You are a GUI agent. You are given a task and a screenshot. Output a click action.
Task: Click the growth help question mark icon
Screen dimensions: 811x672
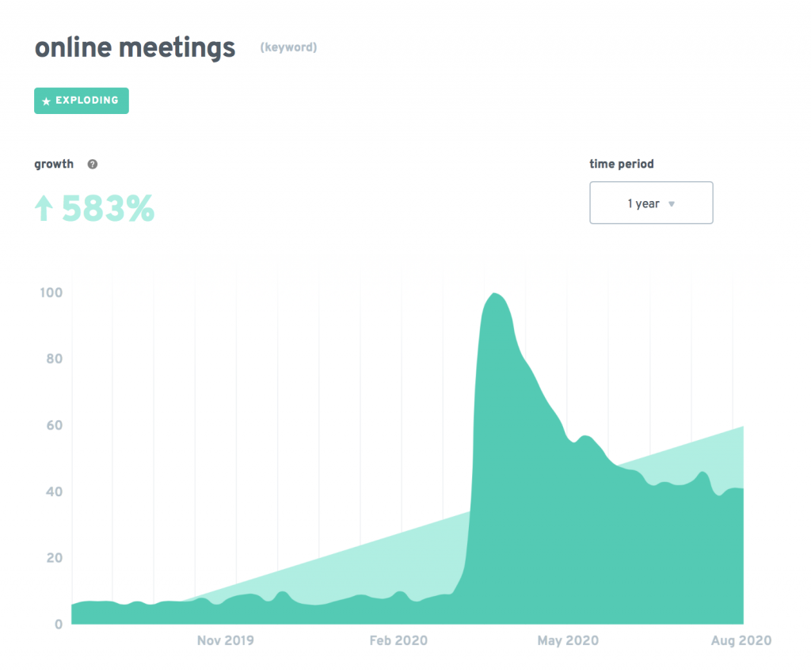pyautogui.click(x=93, y=165)
